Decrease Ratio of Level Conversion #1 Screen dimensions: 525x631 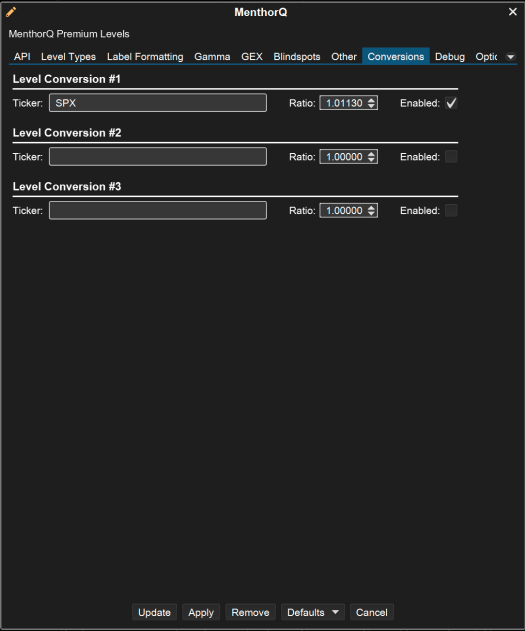click(x=371, y=106)
